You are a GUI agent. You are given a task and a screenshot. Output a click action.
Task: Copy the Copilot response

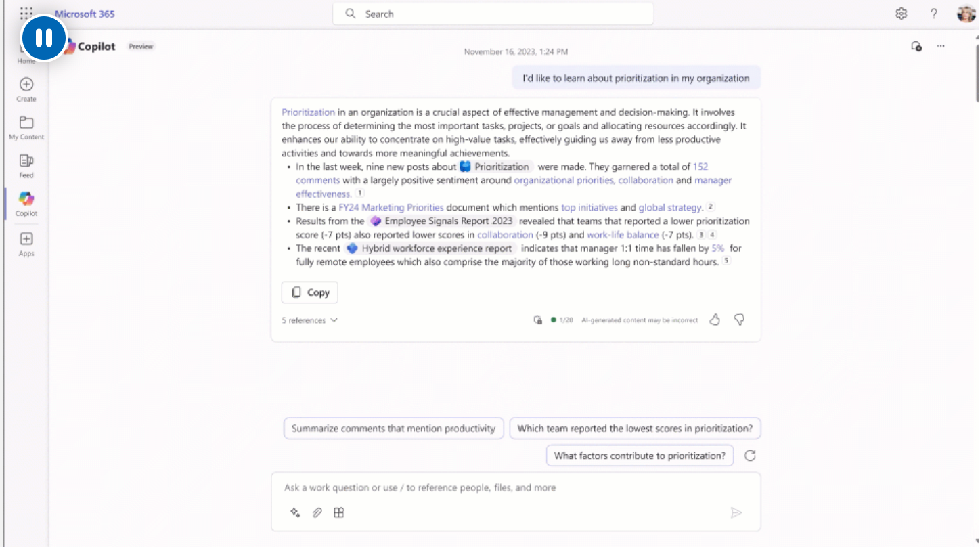[x=309, y=292]
